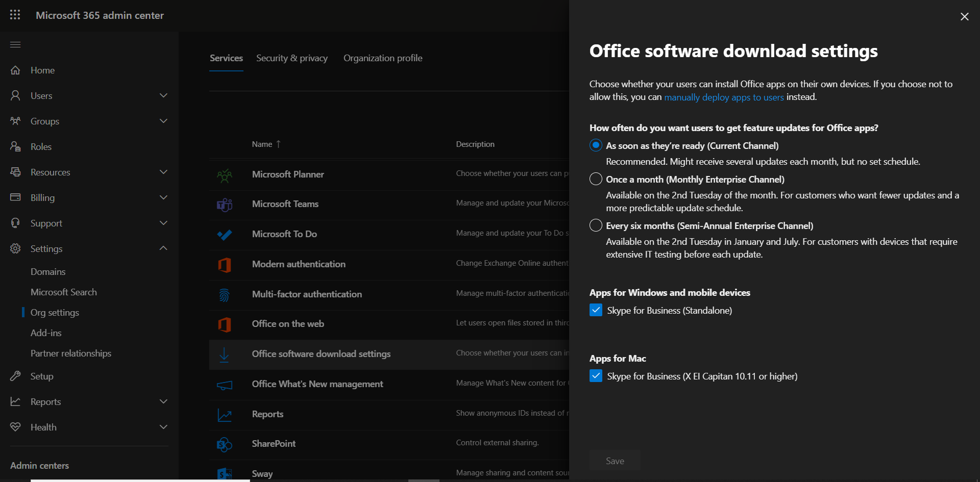Click the Save button
Image resolution: width=980 pixels, height=482 pixels.
pyautogui.click(x=615, y=461)
